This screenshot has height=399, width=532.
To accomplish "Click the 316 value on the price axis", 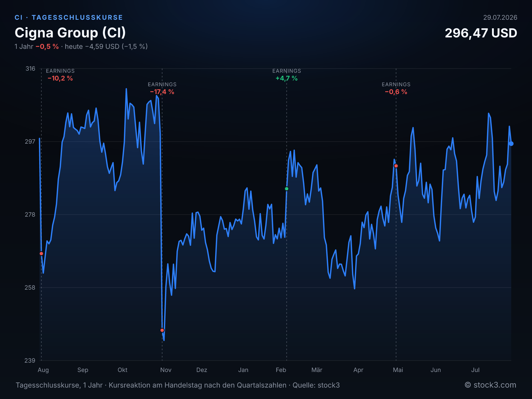I will (30, 69).
